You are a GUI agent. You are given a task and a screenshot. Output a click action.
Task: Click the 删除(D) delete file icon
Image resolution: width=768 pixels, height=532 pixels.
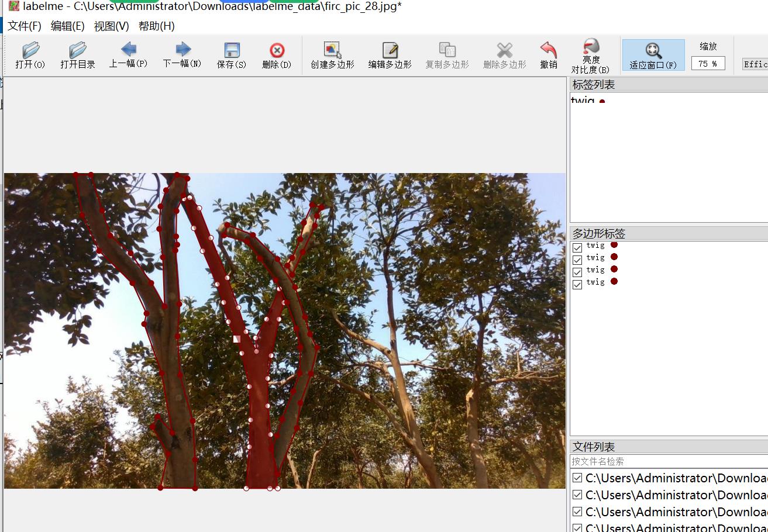(277, 50)
